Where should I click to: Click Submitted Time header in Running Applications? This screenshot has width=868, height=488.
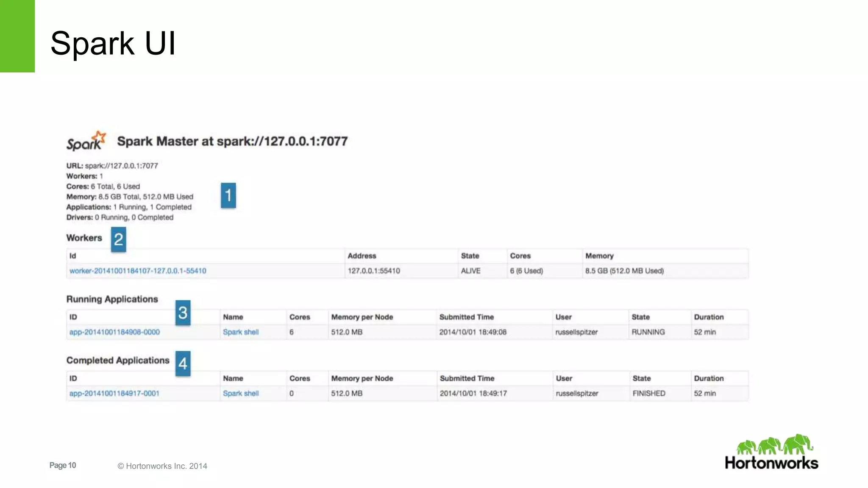pos(467,317)
